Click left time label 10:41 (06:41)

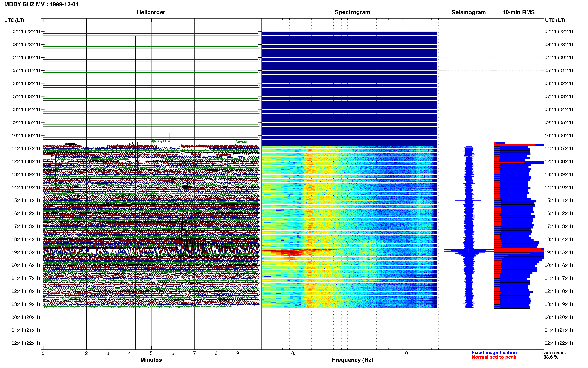(x=26, y=135)
